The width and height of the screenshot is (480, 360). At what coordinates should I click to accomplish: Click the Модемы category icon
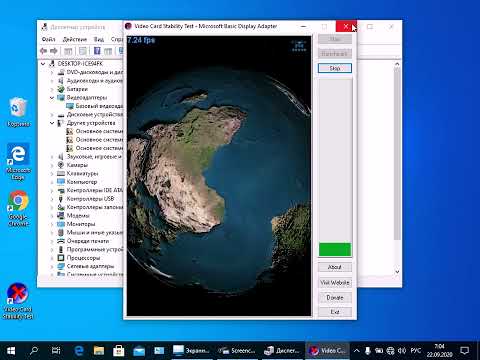coord(61,216)
